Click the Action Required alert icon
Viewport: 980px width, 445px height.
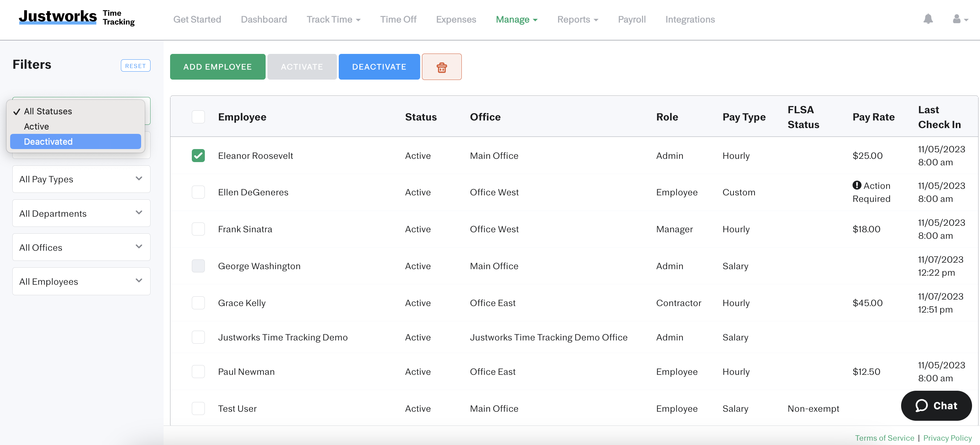coord(857,185)
